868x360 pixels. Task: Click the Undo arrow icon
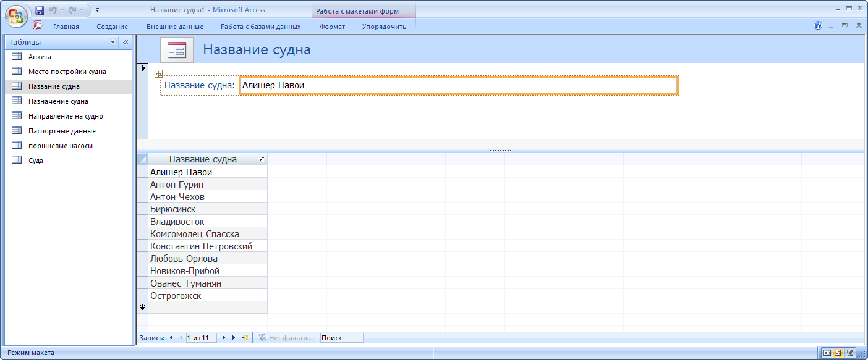click(x=53, y=10)
